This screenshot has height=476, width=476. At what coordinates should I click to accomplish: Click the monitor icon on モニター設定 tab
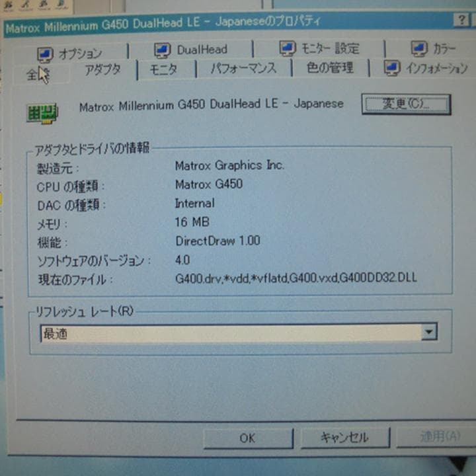pyautogui.click(x=287, y=48)
